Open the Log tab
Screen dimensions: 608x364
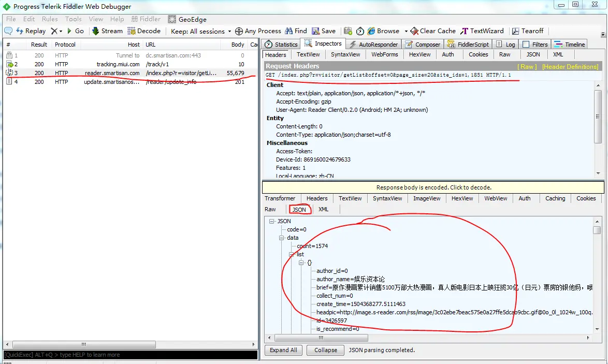(x=505, y=44)
